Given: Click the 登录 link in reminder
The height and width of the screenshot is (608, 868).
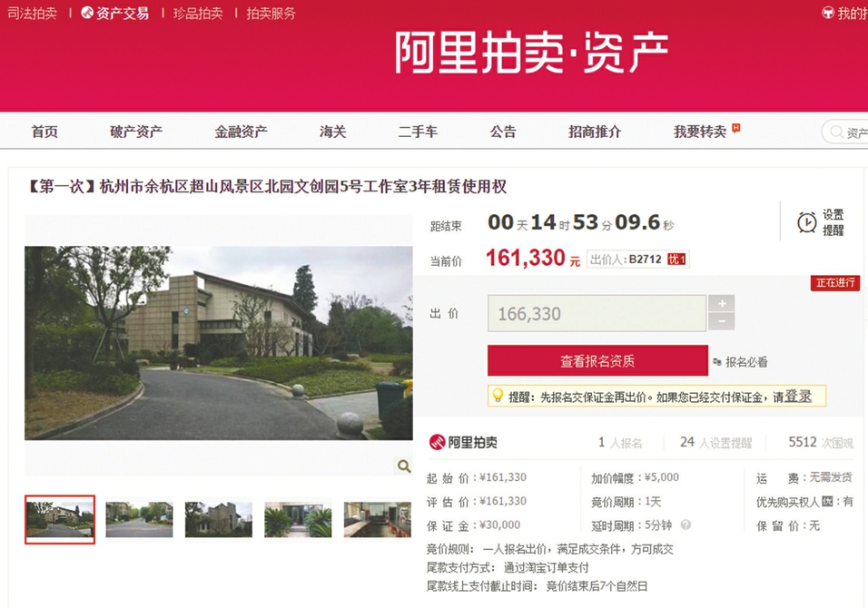Looking at the screenshot, I should pyautogui.click(x=798, y=397).
